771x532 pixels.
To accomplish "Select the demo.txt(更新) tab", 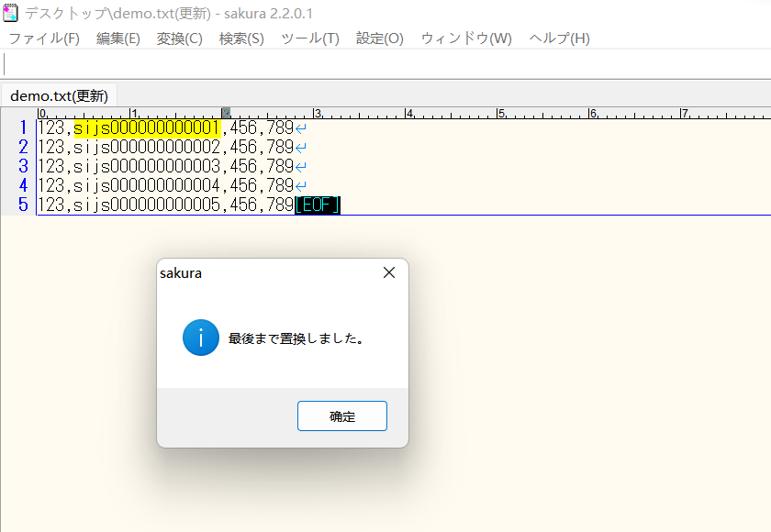I will tap(58, 94).
